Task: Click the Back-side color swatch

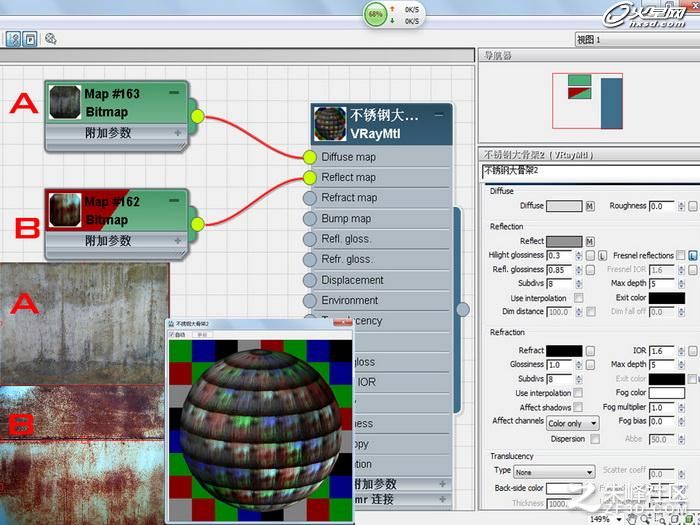Action: tap(564, 488)
